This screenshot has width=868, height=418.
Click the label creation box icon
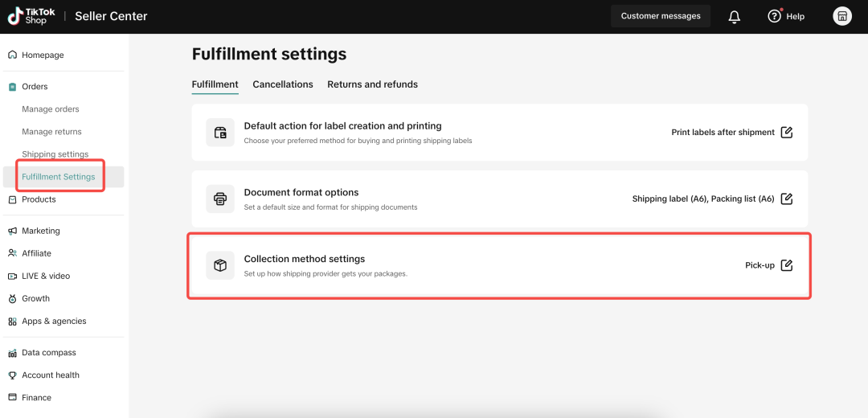(220, 133)
